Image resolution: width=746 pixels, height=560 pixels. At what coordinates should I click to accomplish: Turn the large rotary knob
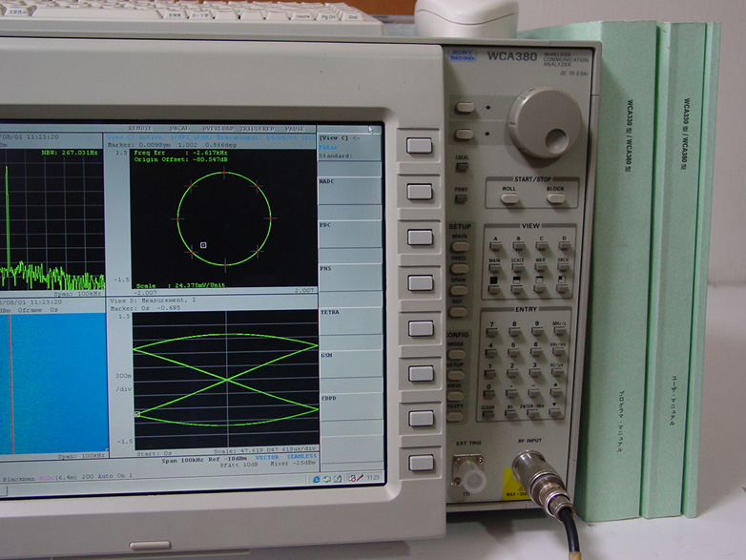click(546, 122)
